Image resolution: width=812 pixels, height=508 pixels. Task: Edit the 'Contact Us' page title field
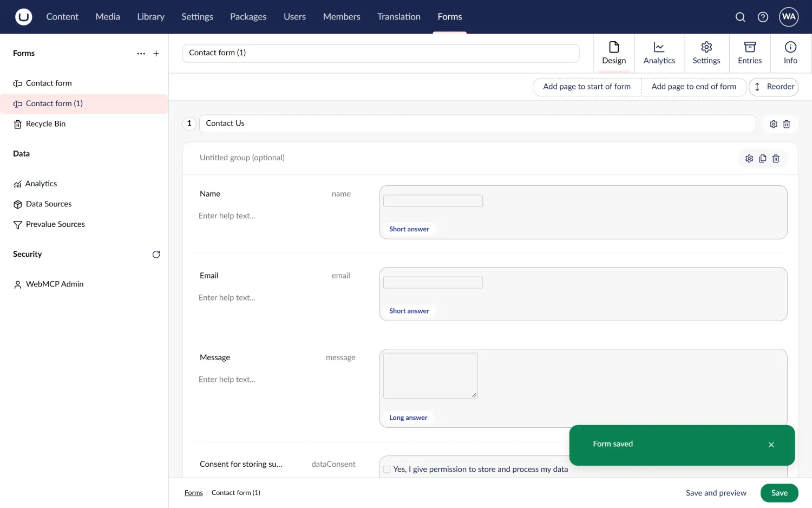tap(477, 123)
